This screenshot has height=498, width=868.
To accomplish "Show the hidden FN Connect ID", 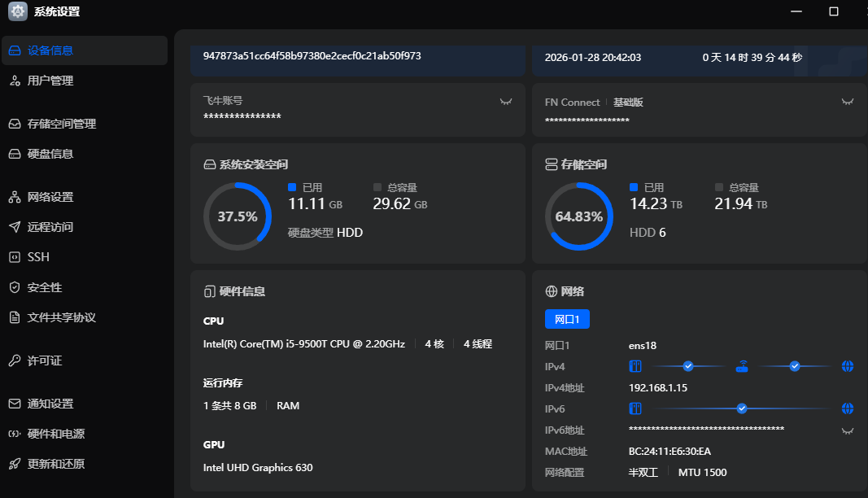I will (848, 102).
